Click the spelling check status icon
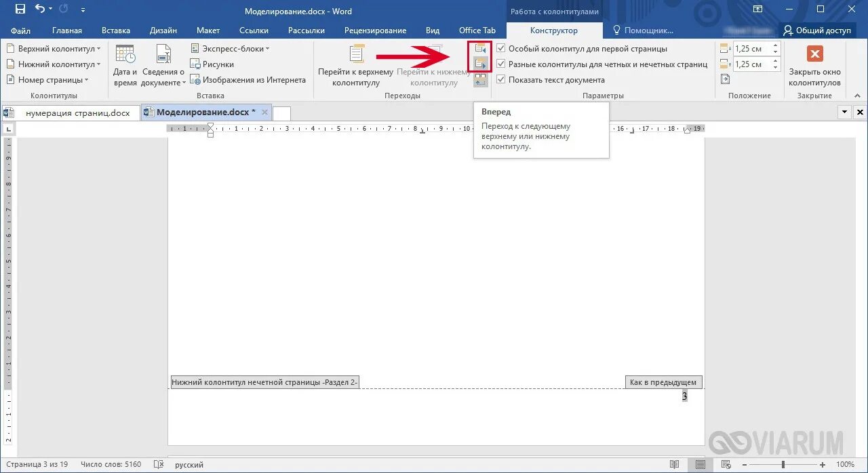Image resolution: width=868 pixels, height=473 pixels. point(159,465)
